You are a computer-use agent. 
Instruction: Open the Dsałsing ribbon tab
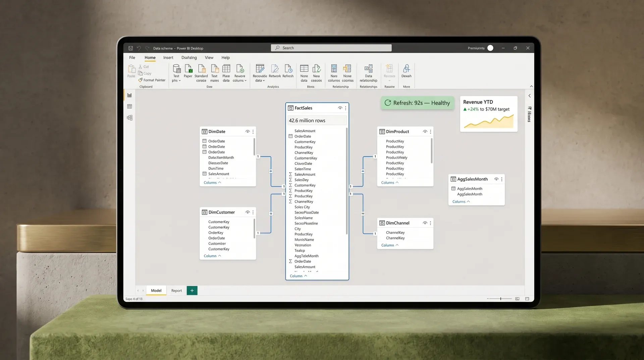click(189, 58)
